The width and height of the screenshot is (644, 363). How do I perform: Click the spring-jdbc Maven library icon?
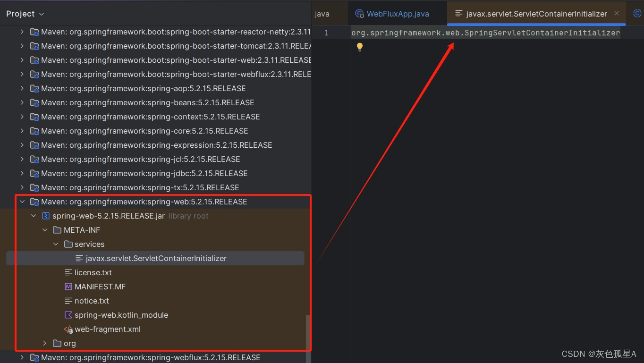click(34, 173)
